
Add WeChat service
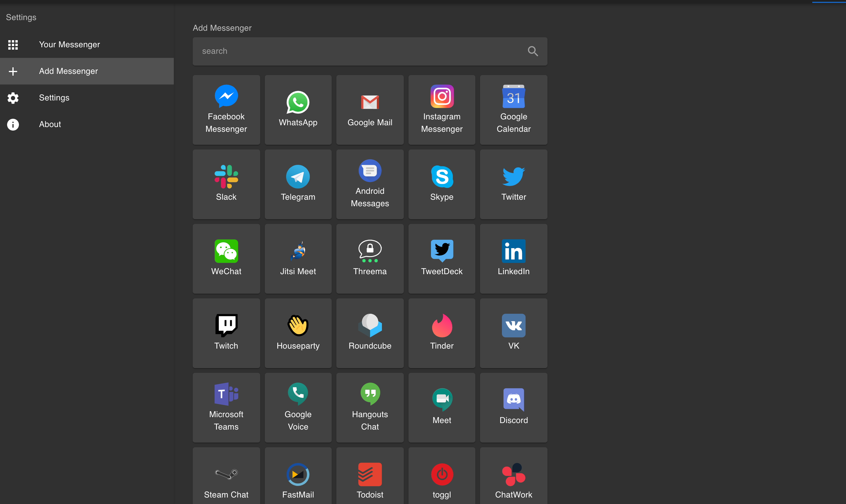click(226, 259)
